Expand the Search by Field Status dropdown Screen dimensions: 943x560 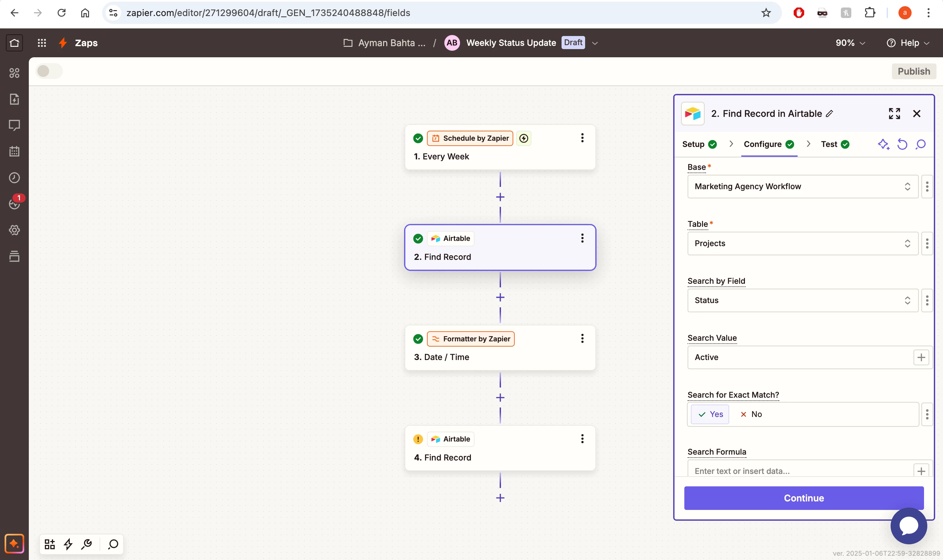click(x=802, y=300)
